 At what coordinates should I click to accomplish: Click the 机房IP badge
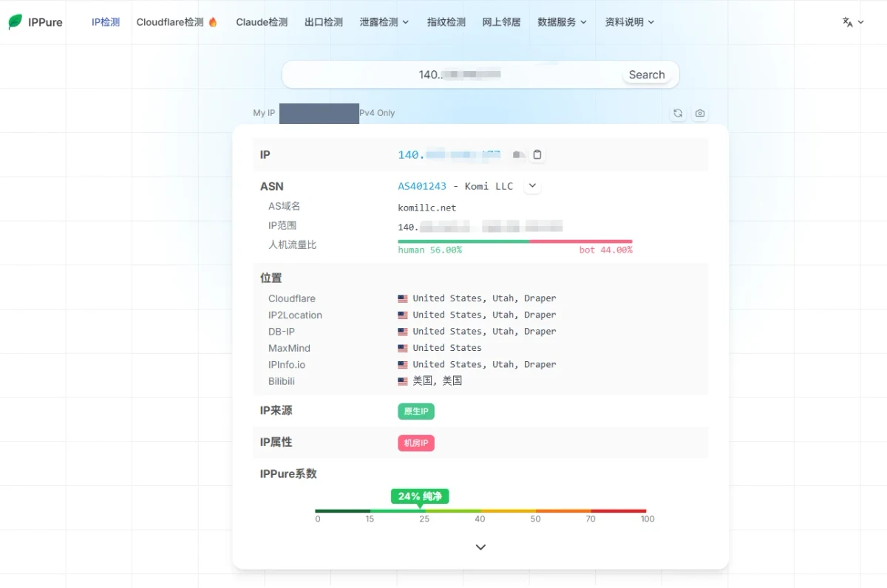[x=416, y=443]
